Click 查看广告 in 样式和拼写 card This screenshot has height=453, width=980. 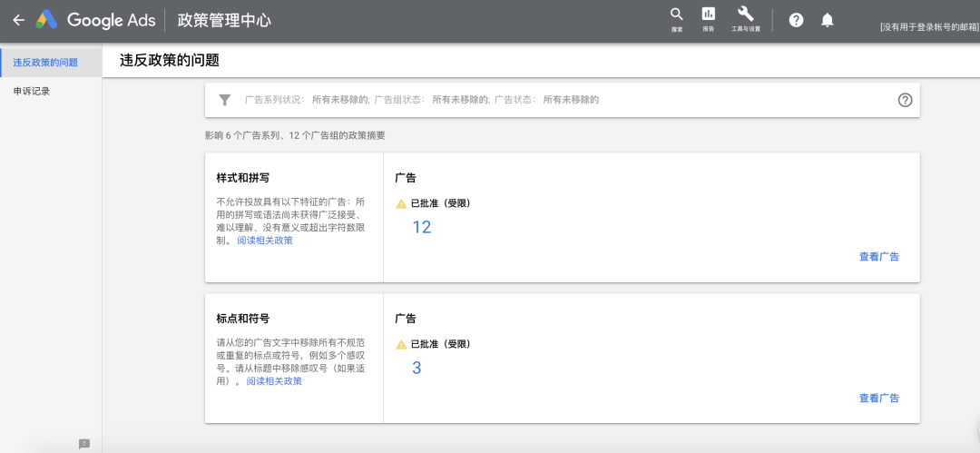tap(878, 257)
